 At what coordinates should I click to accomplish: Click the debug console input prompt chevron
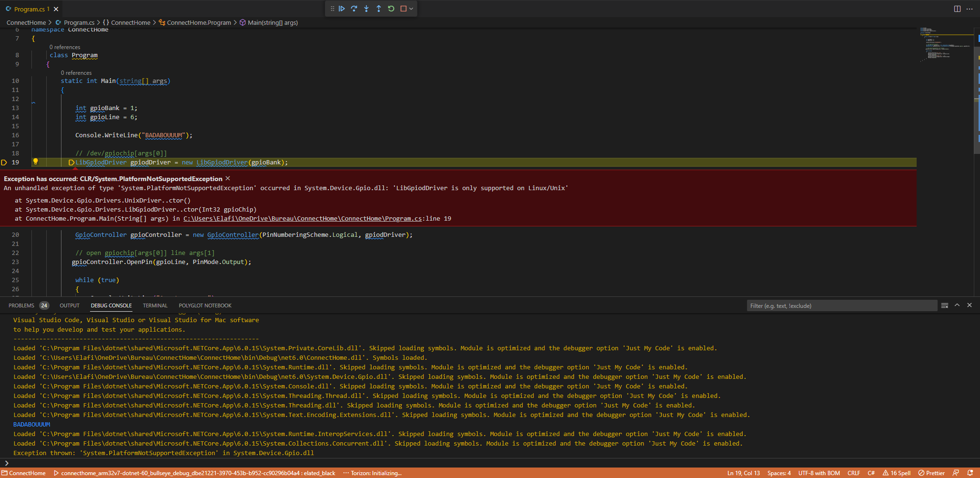(7, 463)
